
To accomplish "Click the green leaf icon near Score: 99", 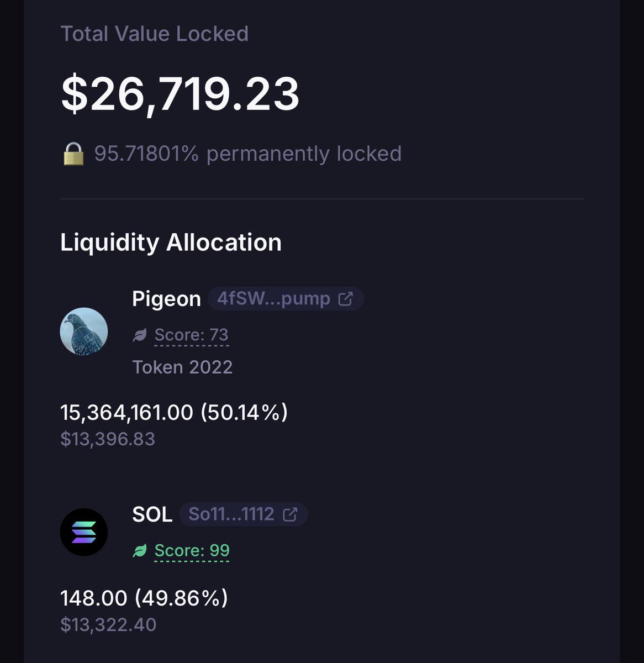I will (140, 550).
